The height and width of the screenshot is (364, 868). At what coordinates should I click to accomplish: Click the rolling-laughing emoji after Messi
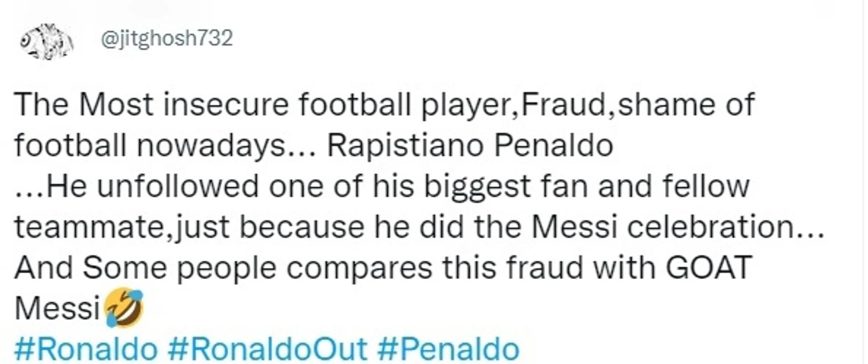point(124,309)
